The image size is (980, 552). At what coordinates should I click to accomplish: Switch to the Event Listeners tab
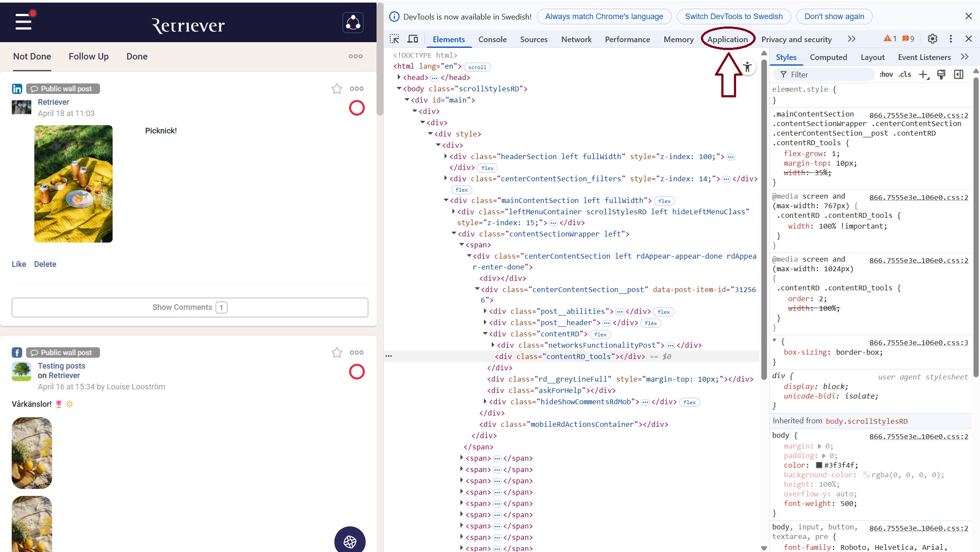924,57
